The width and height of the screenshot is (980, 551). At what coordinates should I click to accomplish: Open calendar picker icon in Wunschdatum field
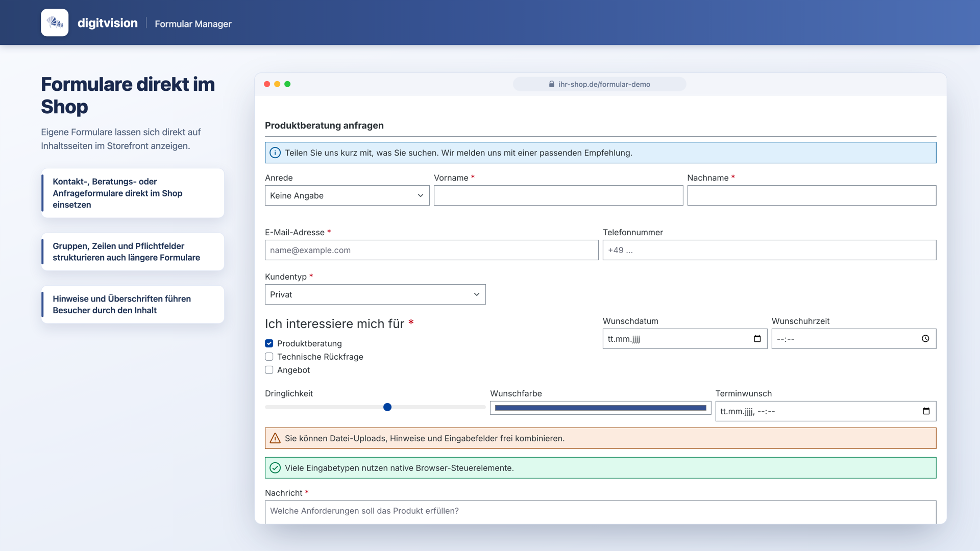coord(757,339)
